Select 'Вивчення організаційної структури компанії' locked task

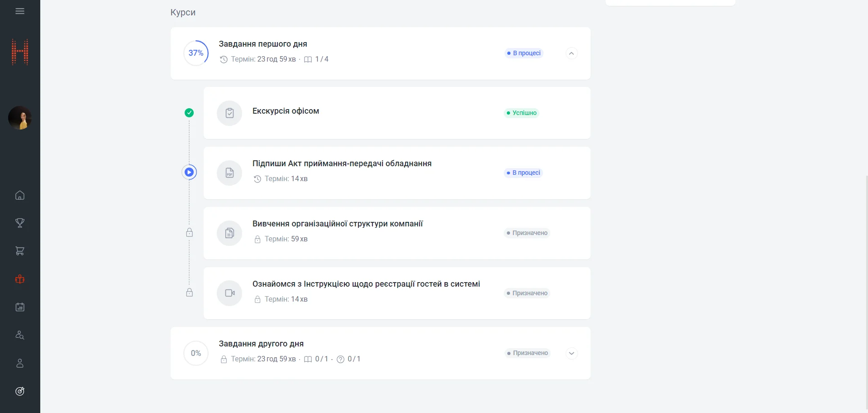[337, 224]
